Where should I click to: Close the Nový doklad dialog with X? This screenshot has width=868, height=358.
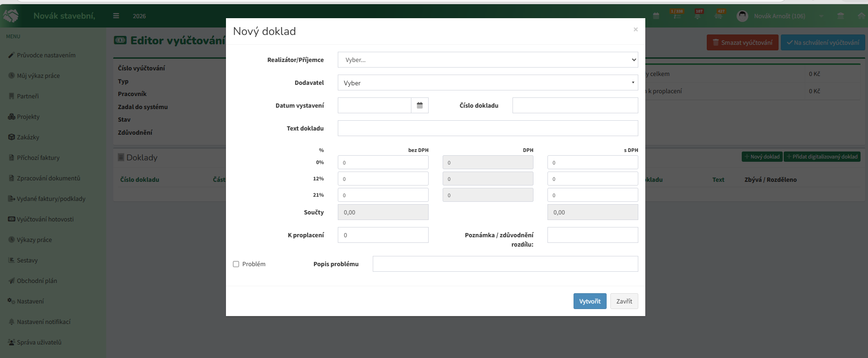[x=636, y=29]
